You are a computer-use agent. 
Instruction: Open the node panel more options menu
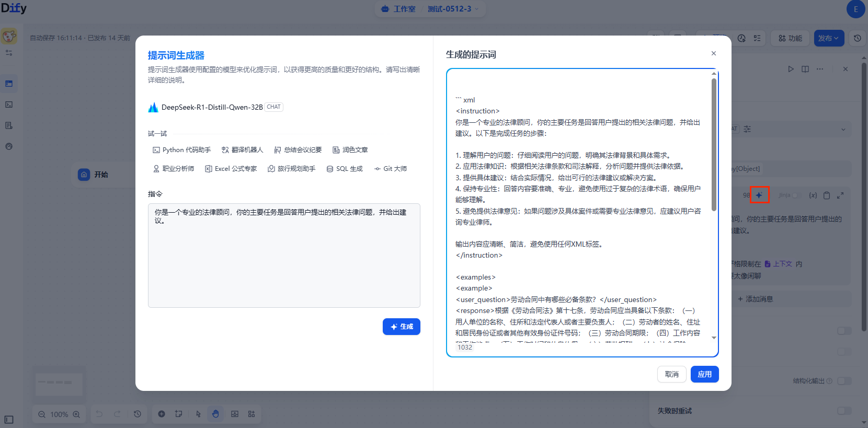coord(820,69)
